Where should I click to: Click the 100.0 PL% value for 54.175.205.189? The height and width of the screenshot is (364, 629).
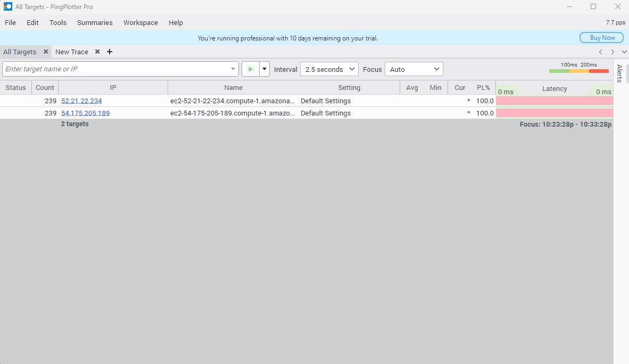coord(485,113)
